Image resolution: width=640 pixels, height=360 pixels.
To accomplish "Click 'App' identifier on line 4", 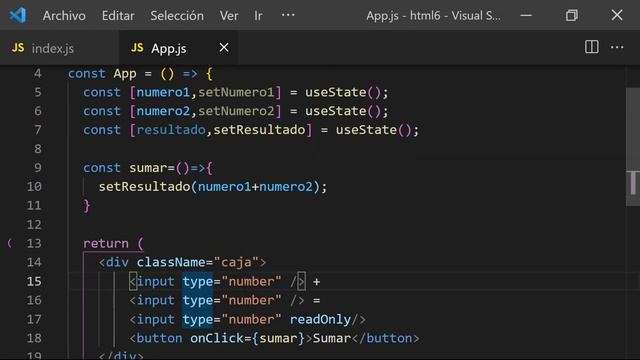I will (x=125, y=74).
